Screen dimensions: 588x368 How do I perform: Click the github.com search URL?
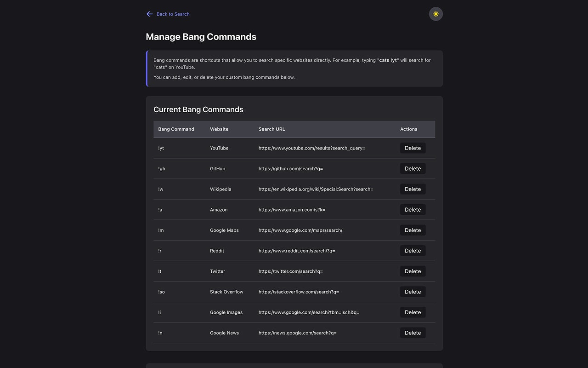click(291, 169)
